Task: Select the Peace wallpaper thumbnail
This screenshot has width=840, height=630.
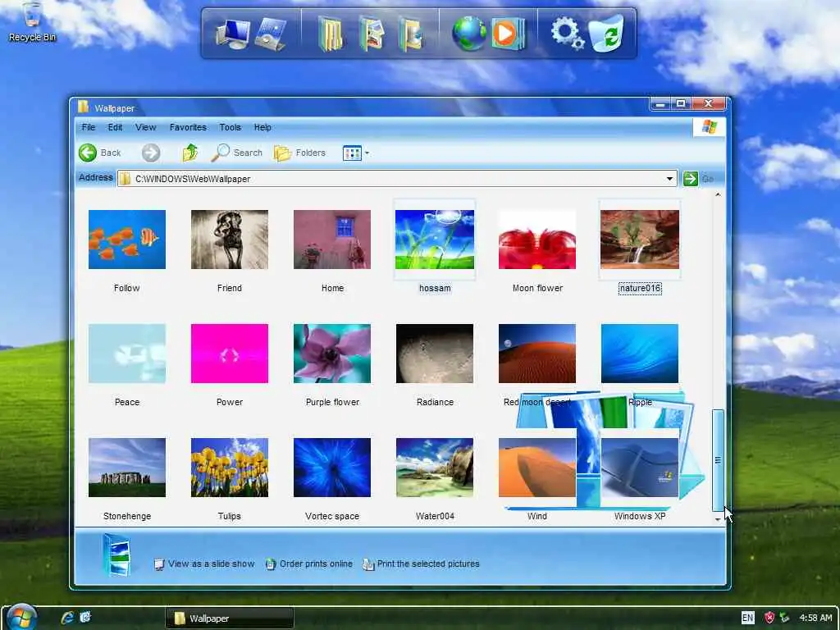Action: (127, 354)
